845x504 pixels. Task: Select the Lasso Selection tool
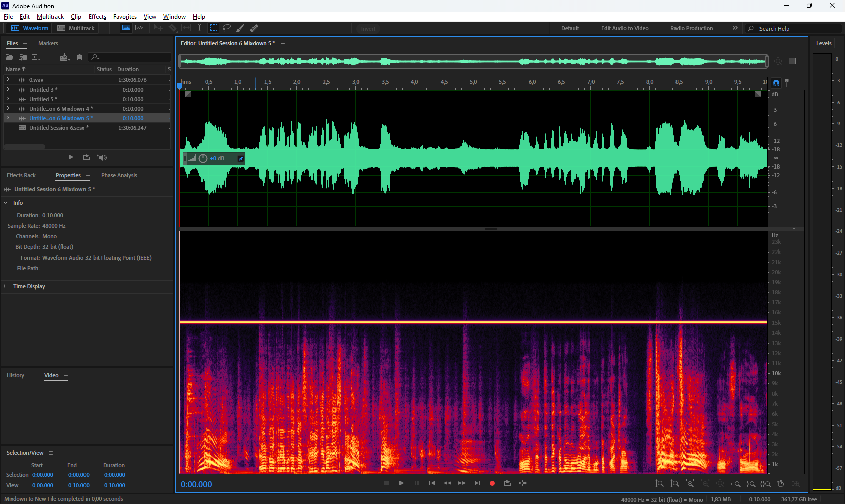pos(227,28)
